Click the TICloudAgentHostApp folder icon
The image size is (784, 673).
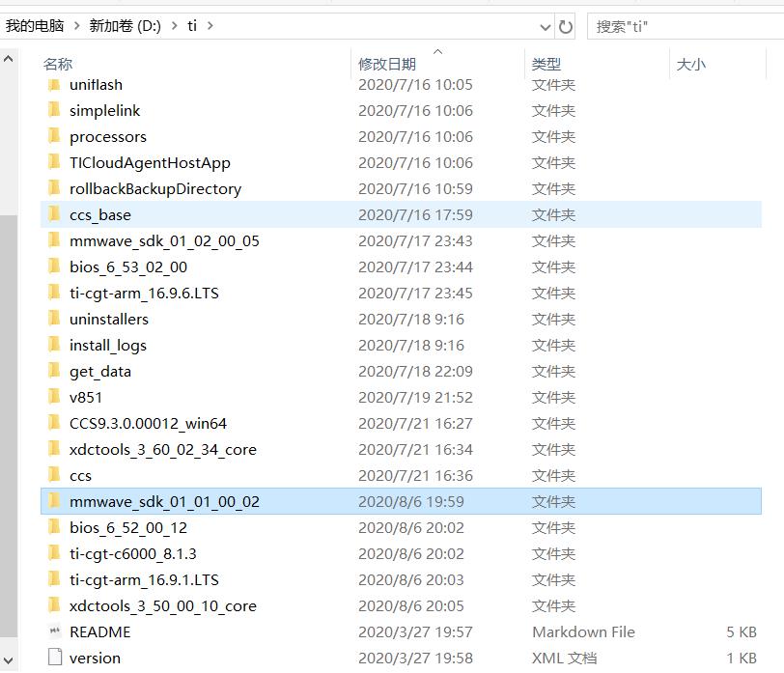54,162
